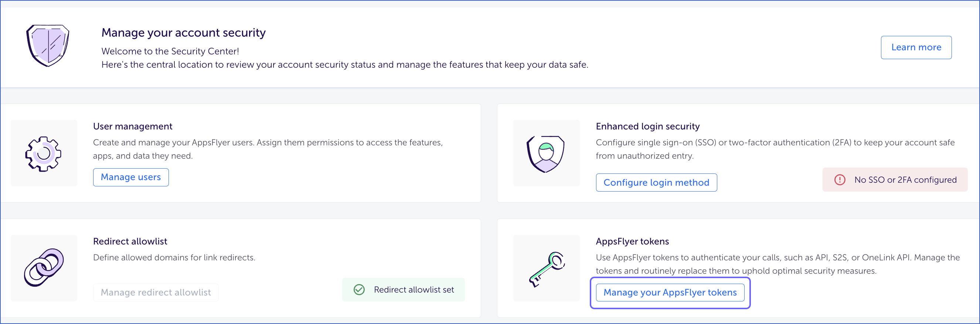Click the Redirect allowlist chain link icon
Viewport: 980px width, 324px height.
point(44,268)
